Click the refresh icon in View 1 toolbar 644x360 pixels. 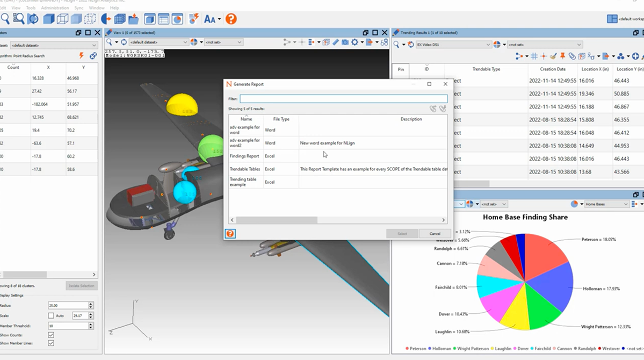pyautogui.click(x=124, y=42)
